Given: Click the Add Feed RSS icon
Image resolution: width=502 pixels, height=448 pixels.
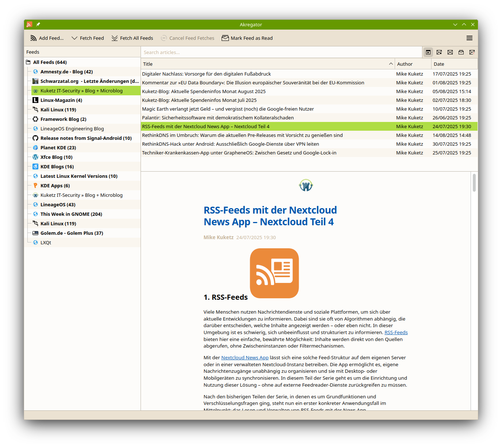Looking at the screenshot, I should pos(34,38).
